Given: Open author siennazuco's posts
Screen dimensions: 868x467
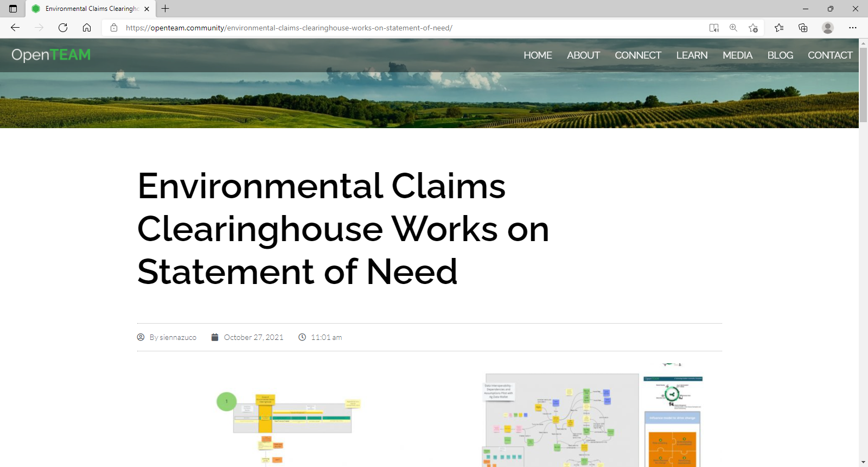Looking at the screenshot, I should [x=173, y=337].
